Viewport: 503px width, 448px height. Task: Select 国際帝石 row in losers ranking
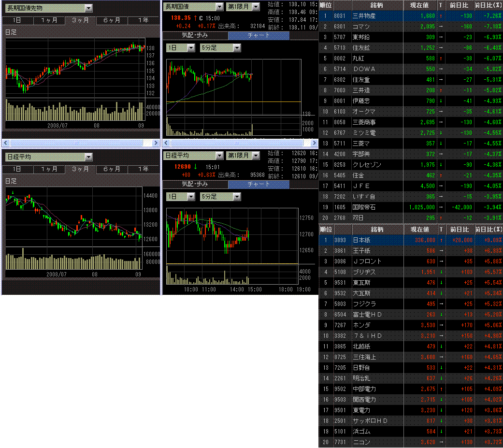click(411, 207)
